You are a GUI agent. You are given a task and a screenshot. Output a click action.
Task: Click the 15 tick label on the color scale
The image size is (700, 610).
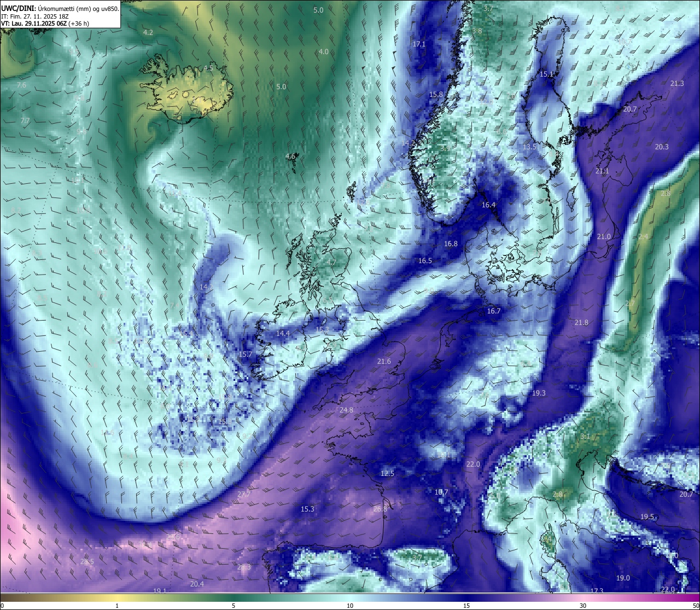[x=466, y=606]
